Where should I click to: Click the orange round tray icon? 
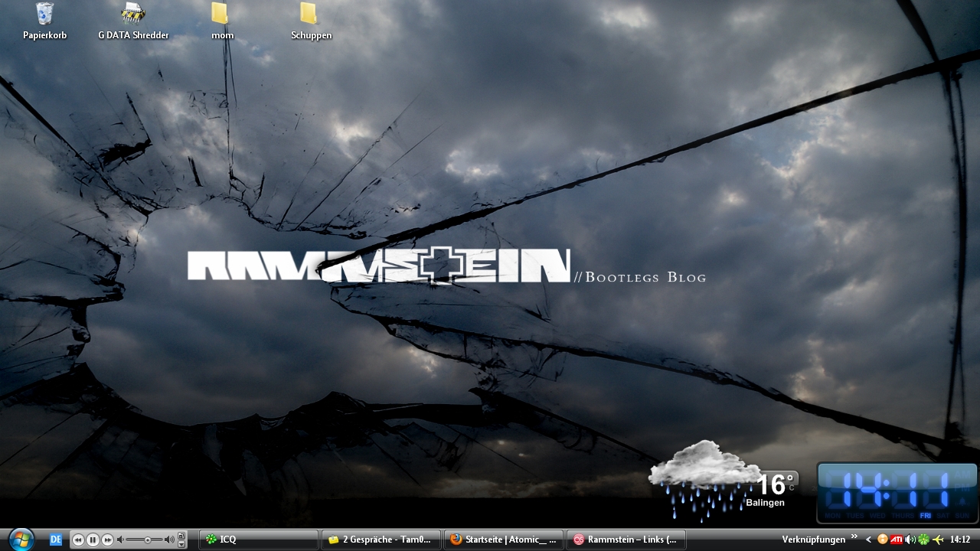(883, 540)
